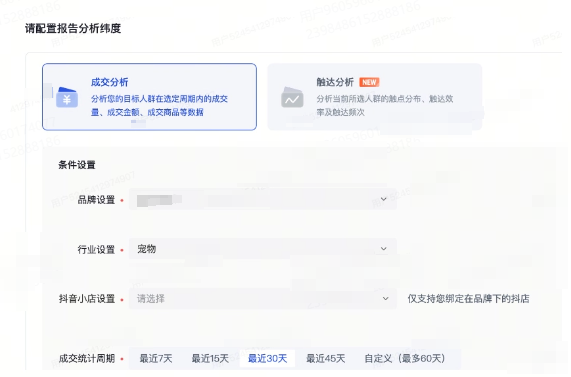Choose 最近45天 as the statistics period
The width and height of the screenshot is (571, 377).
[325, 358]
